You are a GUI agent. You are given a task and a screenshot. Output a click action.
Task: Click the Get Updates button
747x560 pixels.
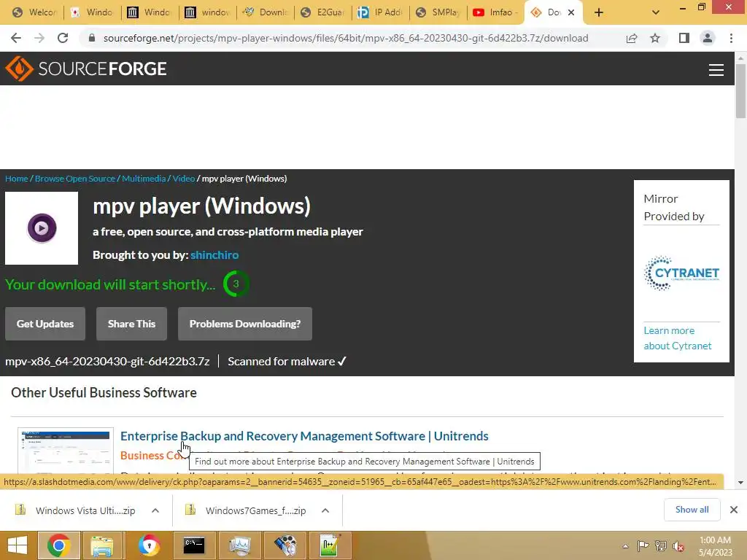coord(45,324)
